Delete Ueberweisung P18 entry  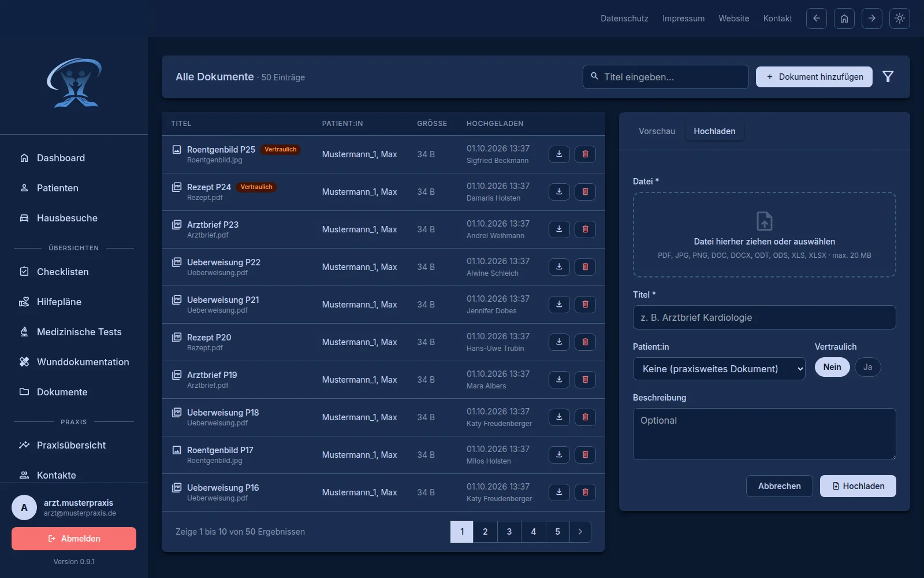585,417
